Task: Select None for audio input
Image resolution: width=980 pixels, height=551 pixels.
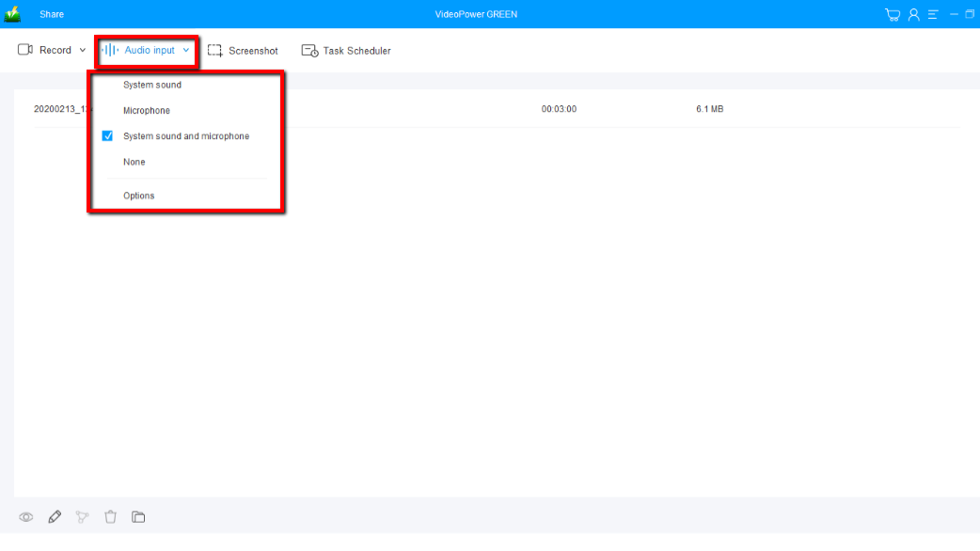Action: tap(134, 162)
